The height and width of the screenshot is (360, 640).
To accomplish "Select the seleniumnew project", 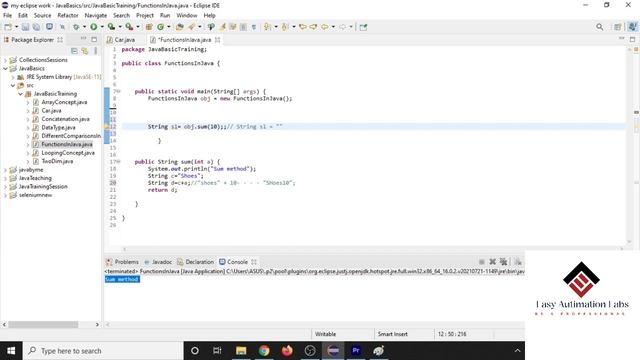I will click(x=35, y=195).
